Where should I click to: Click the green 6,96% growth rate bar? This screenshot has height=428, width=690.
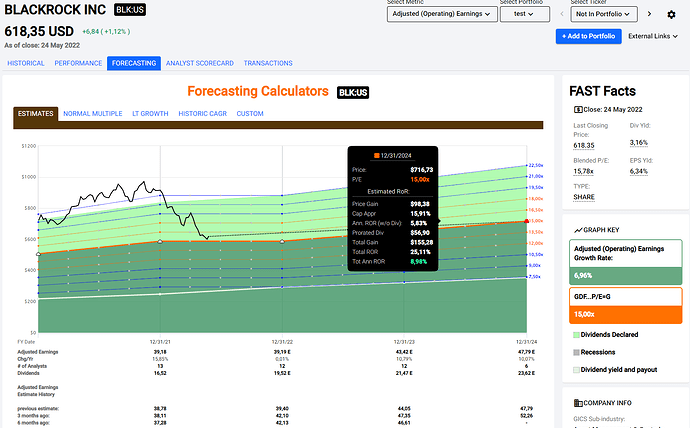(x=625, y=276)
